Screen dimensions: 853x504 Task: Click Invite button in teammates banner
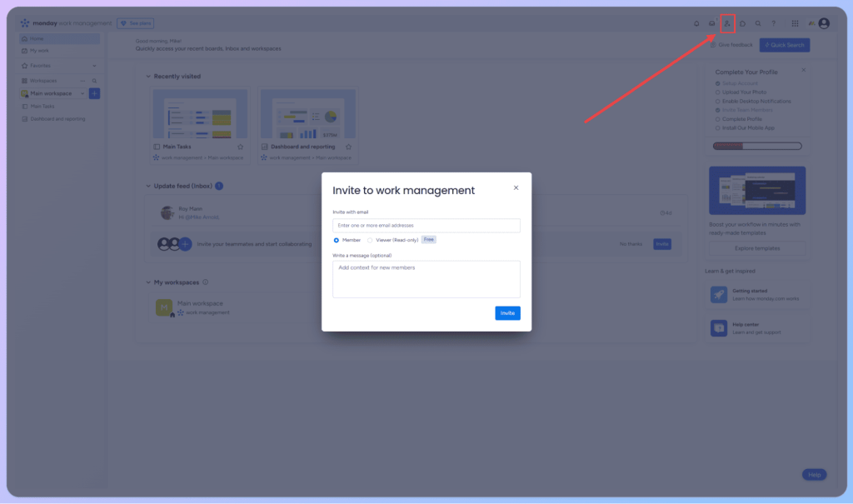point(662,244)
